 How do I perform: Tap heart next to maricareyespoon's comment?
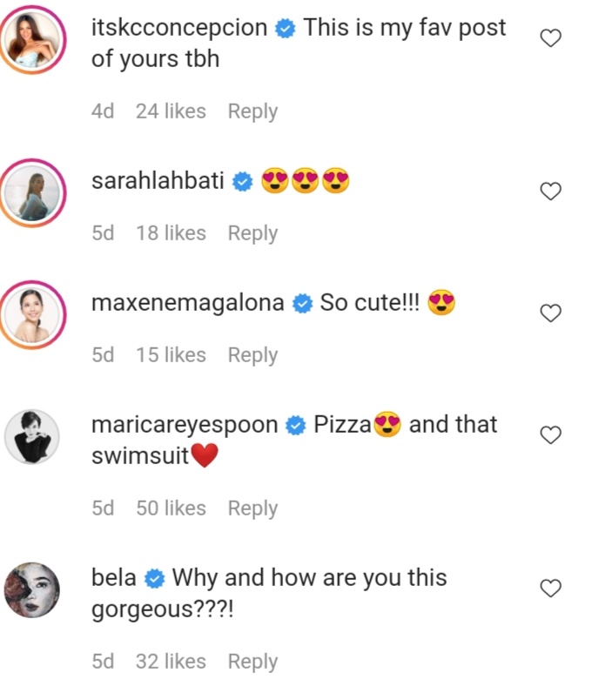[550, 434]
